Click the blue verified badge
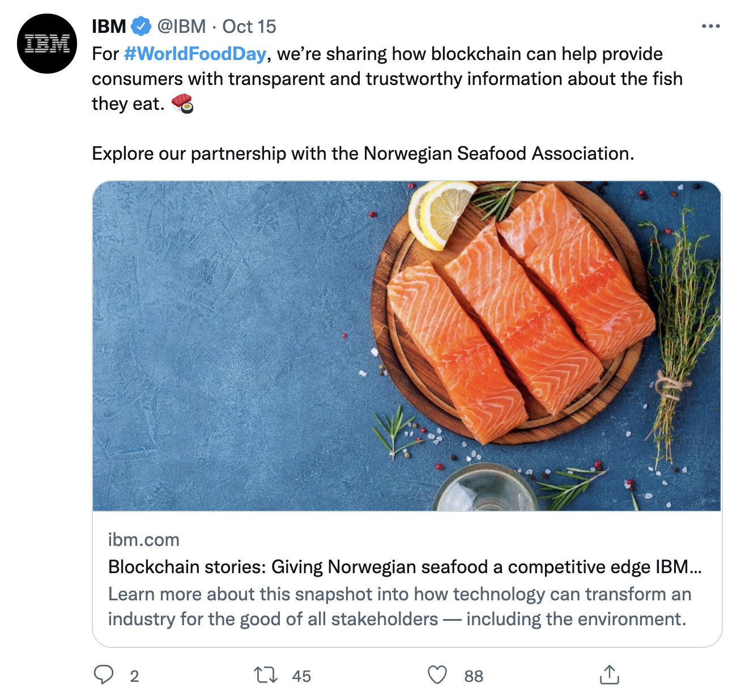 [x=141, y=26]
